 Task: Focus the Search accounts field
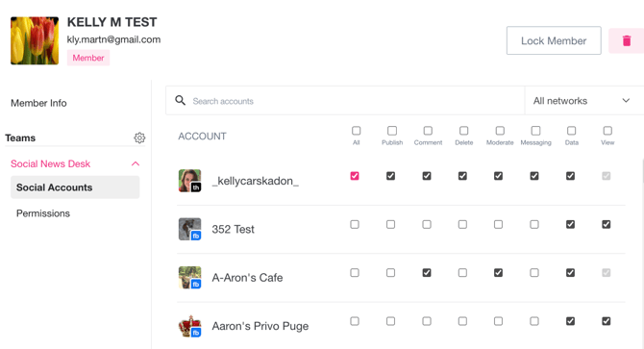click(x=345, y=101)
